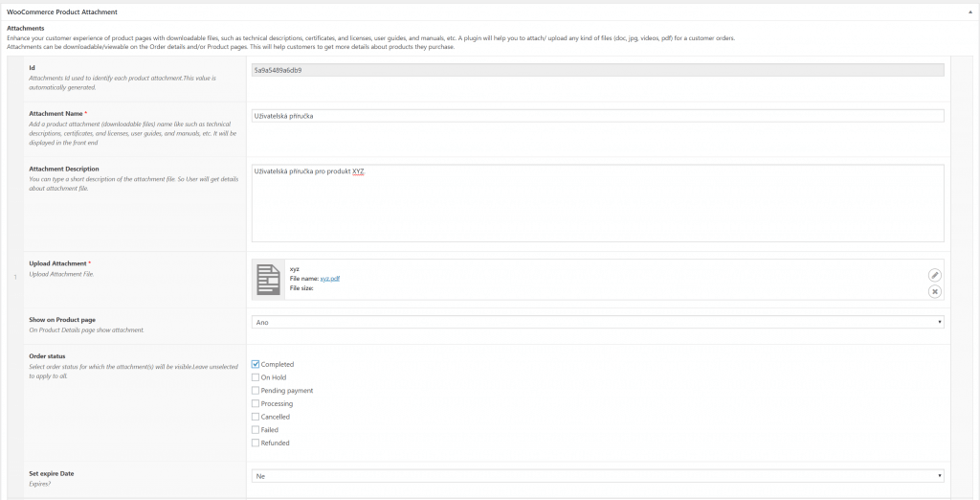Click the right-side row remove column

958,277
